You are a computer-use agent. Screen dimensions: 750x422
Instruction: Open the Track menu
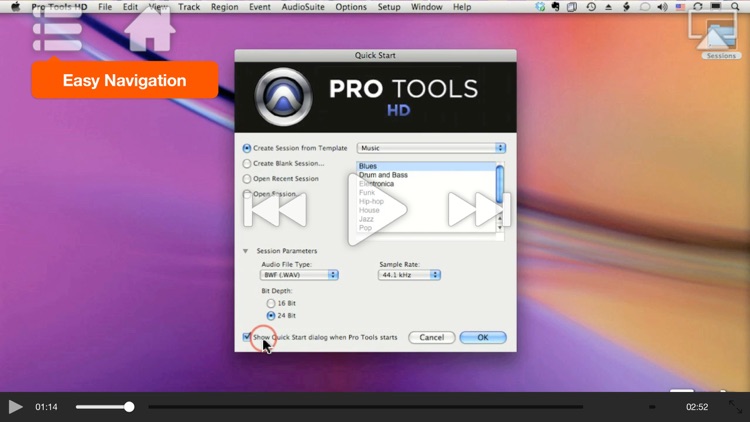tap(189, 7)
